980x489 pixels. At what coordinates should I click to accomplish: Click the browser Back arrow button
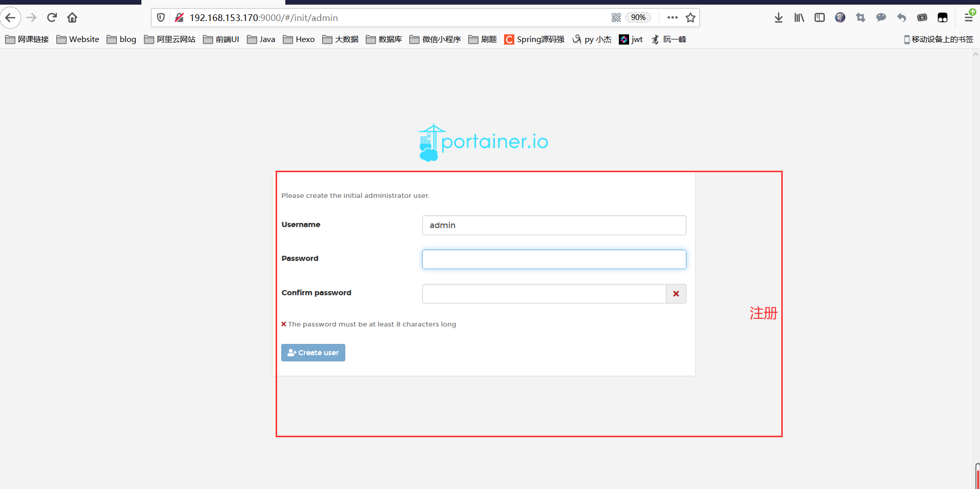click(10, 18)
